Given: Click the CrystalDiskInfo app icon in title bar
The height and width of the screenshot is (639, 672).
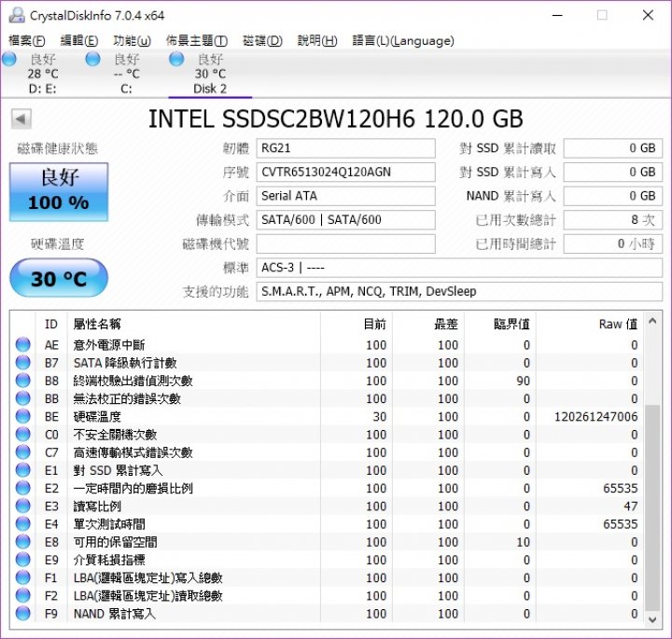Looking at the screenshot, I should click(17, 16).
